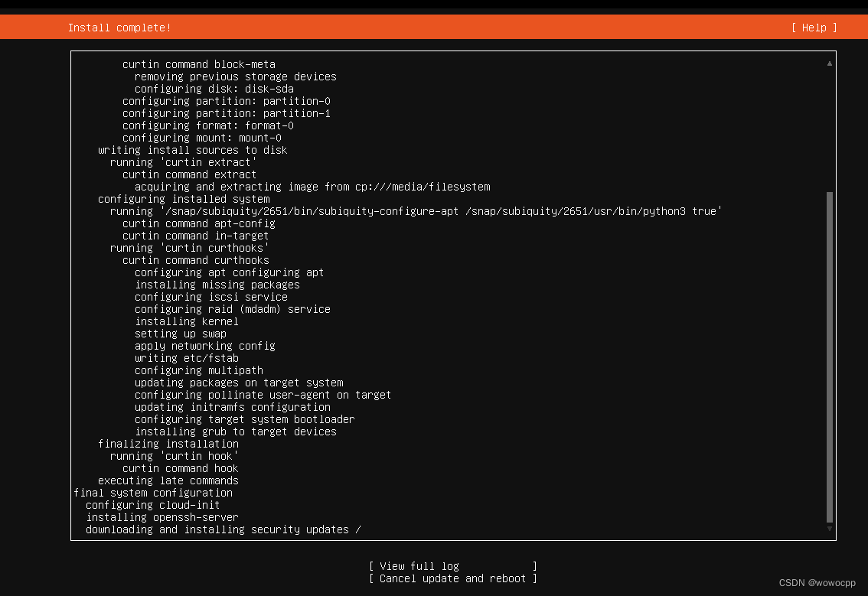The image size is (868, 596).
Task: Click 'setting up swap' line
Action: (x=181, y=334)
